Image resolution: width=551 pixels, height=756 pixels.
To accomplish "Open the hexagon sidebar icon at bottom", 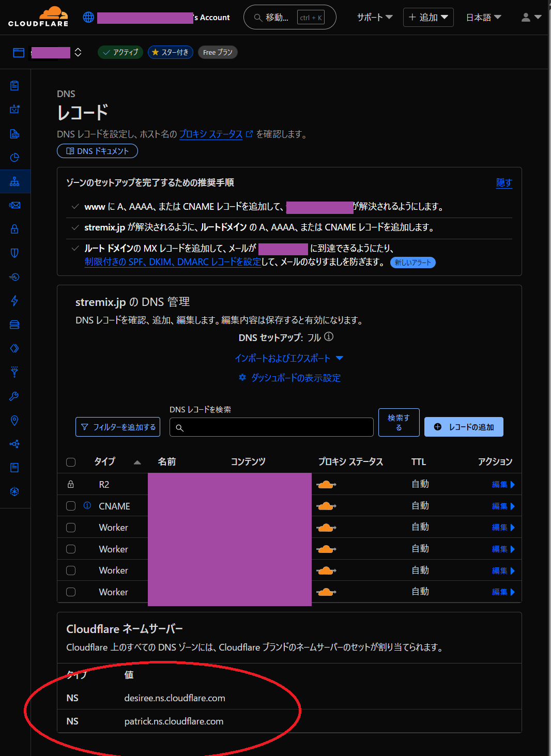I will click(x=14, y=491).
